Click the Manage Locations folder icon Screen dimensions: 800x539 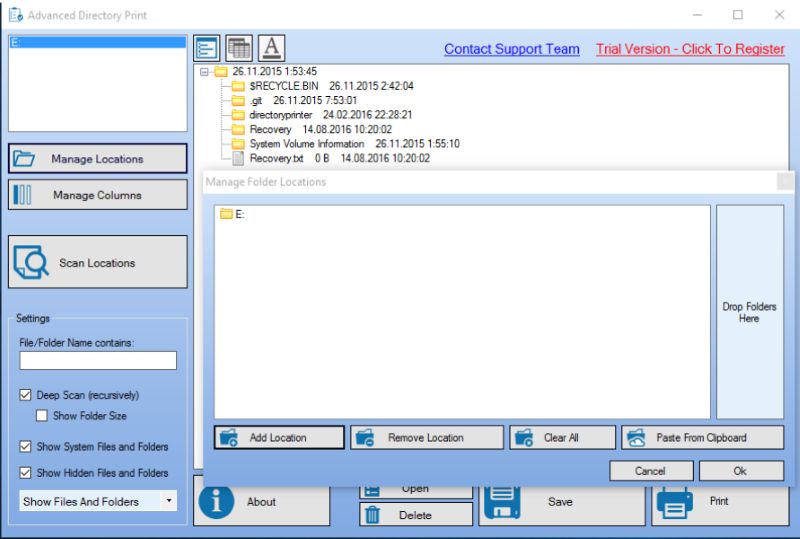(x=23, y=158)
